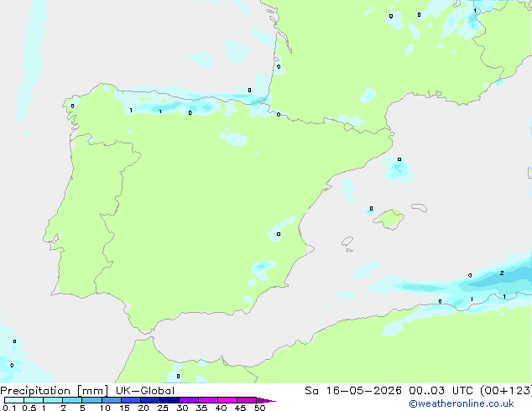The width and height of the screenshot is (532, 411).
Task: Click the '0.5' legend scale label
Action: [29, 408]
